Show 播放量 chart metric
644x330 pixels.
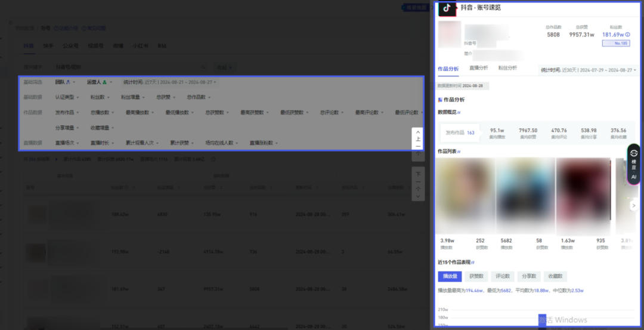450,276
